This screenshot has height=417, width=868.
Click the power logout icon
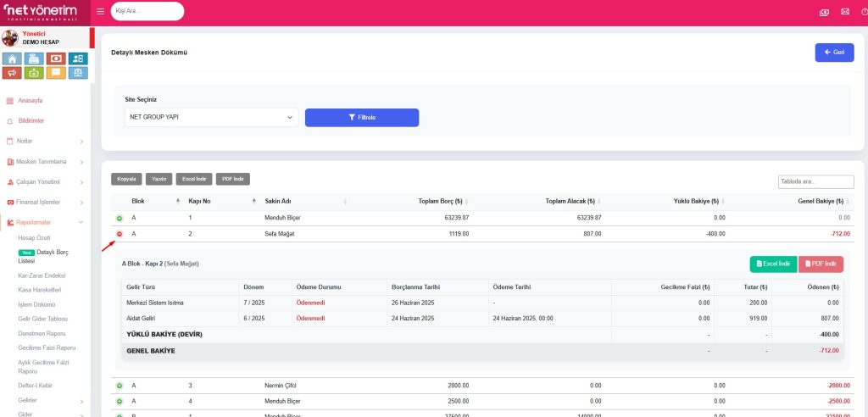(x=863, y=12)
